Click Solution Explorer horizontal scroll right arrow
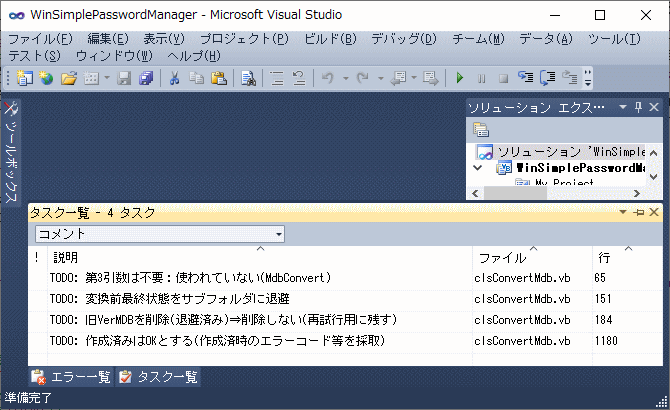670x410 pixels. pyautogui.click(x=637, y=193)
